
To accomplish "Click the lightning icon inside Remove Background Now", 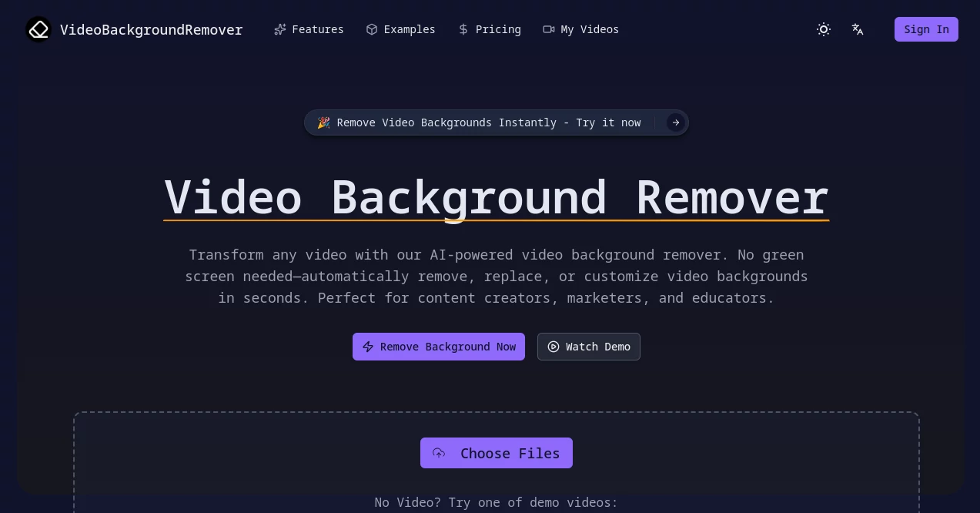I will coord(368,347).
